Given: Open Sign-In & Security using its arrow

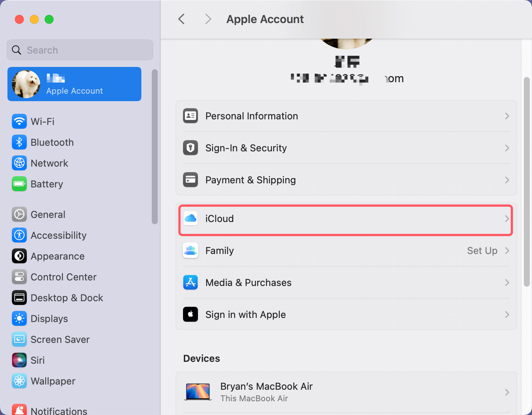Looking at the screenshot, I should [507, 148].
